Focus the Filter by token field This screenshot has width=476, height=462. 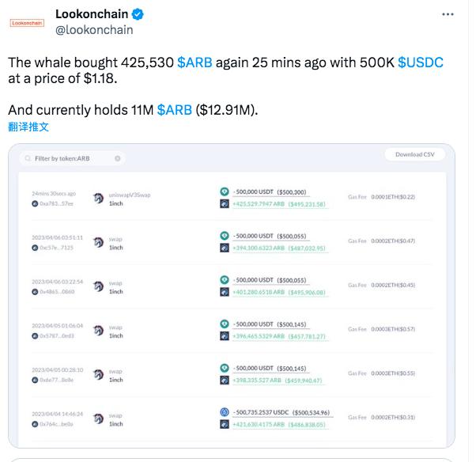click(72, 158)
